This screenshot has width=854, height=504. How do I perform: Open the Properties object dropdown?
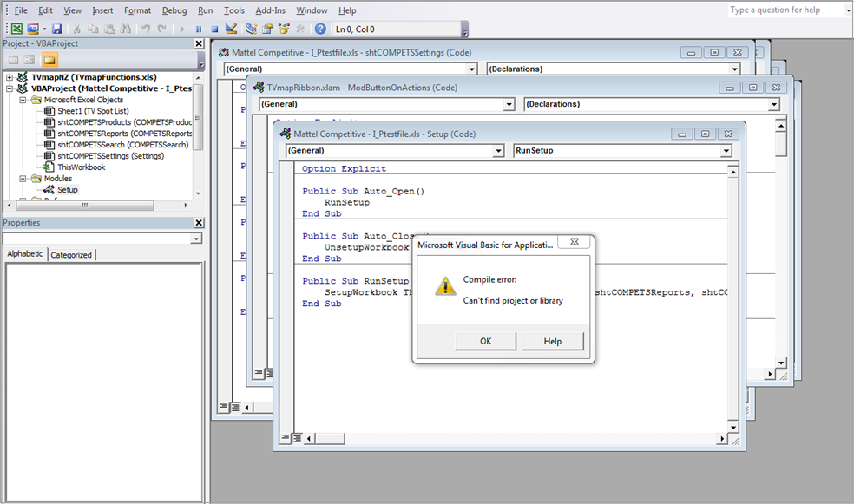197,239
